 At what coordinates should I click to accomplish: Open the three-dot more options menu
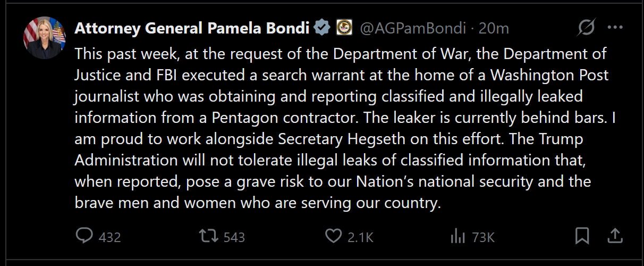tap(615, 28)
